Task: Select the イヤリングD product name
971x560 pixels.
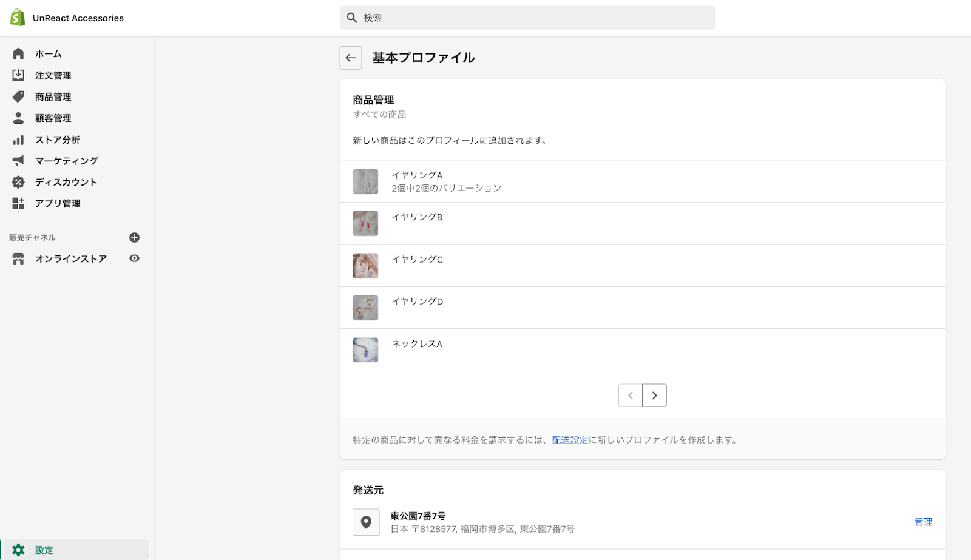Action: point(417,301)
